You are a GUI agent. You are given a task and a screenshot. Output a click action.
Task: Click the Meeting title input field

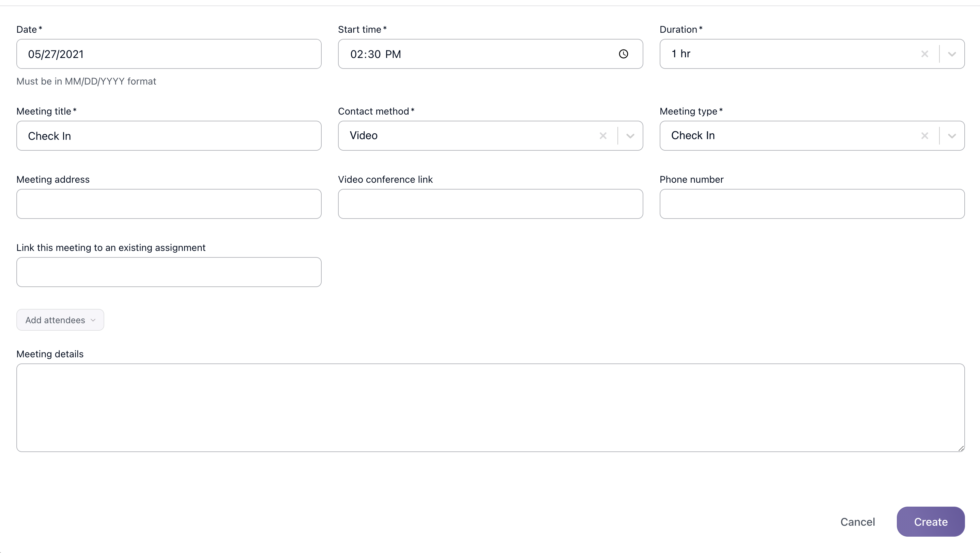(169, 136)
